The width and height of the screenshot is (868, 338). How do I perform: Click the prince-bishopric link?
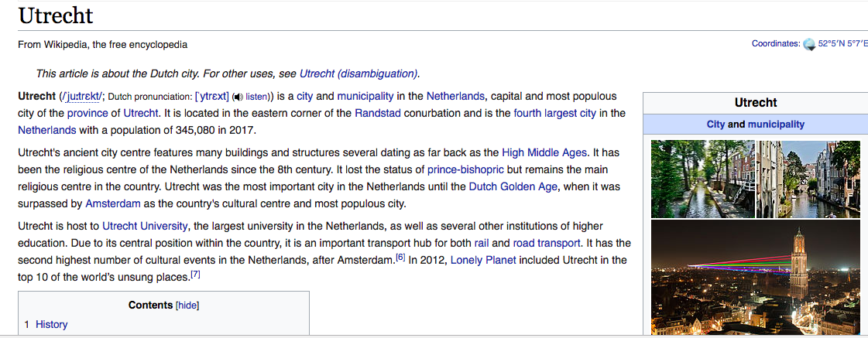point(465,169)
